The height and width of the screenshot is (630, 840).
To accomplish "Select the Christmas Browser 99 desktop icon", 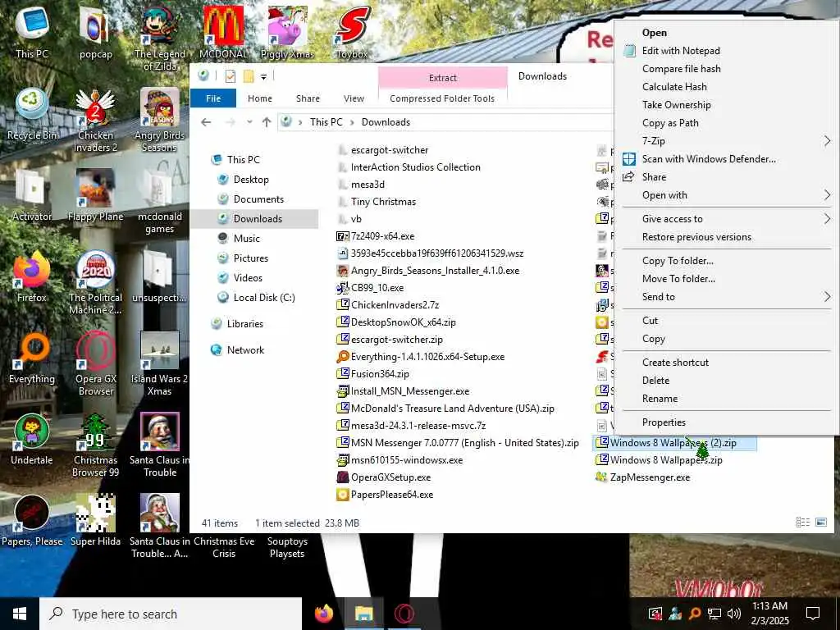I will [95, 445].
